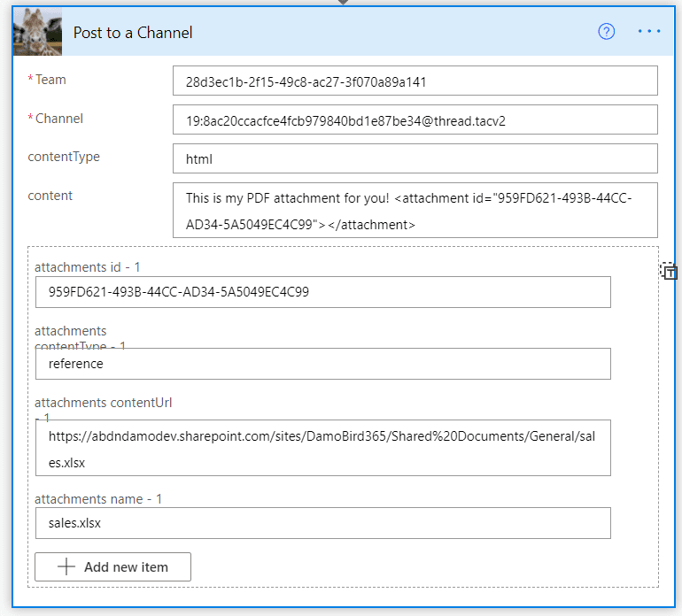Screen dimensions: 682x616
Task: Click the Team field label
Action: pos(50,80)
